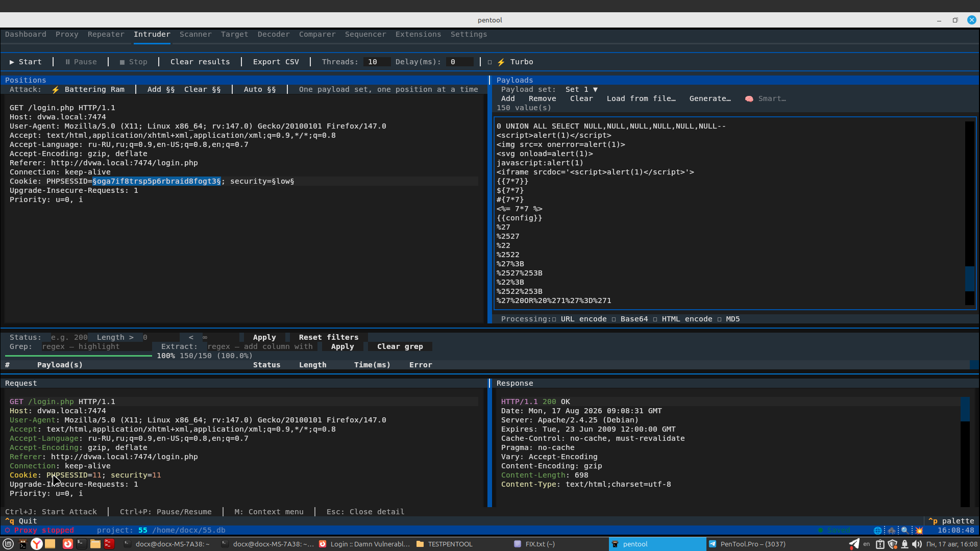
Task: Click the globe icon in status bar
Action: [x=878, y=531]
